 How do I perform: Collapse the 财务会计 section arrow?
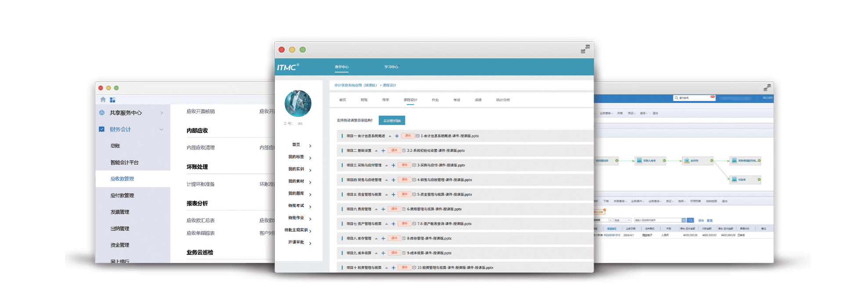tap(161, 129)
